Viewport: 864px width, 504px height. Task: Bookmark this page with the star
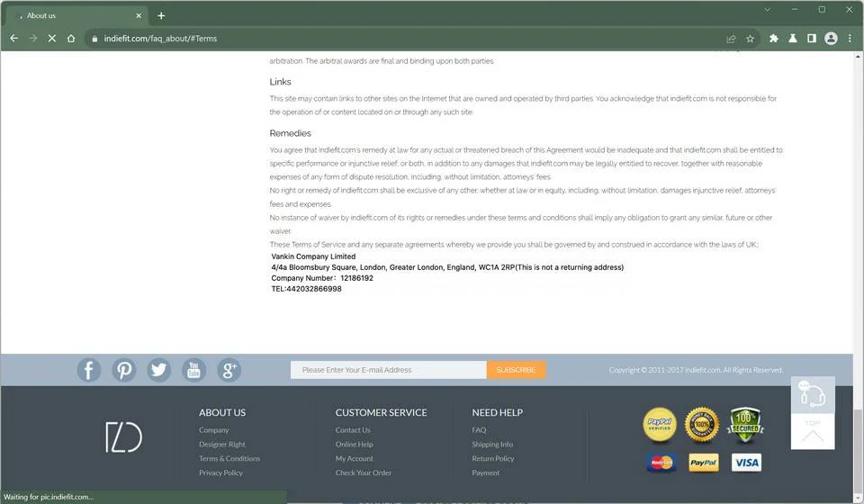click(x=750, y=39)
